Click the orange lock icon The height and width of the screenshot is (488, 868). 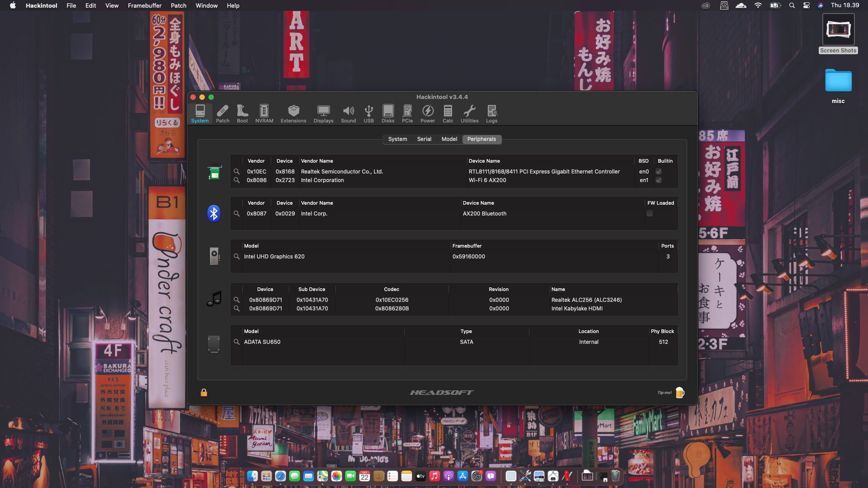click(204, 393)
